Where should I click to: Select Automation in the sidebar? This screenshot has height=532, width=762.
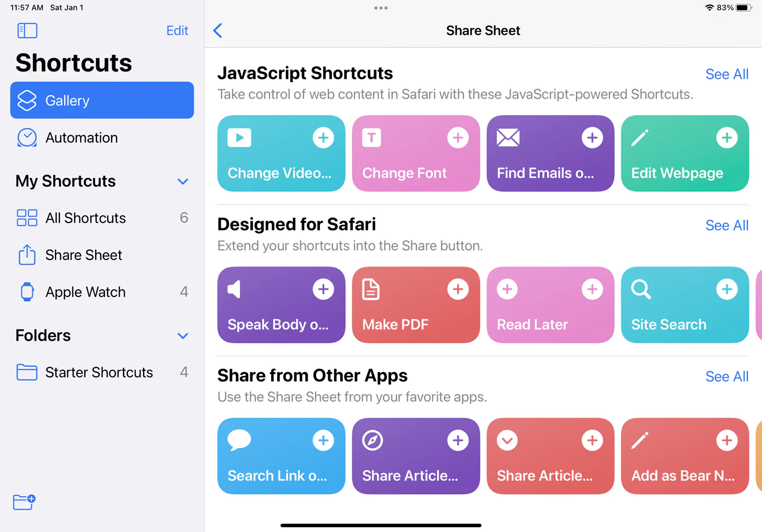(x=82, y=138)
